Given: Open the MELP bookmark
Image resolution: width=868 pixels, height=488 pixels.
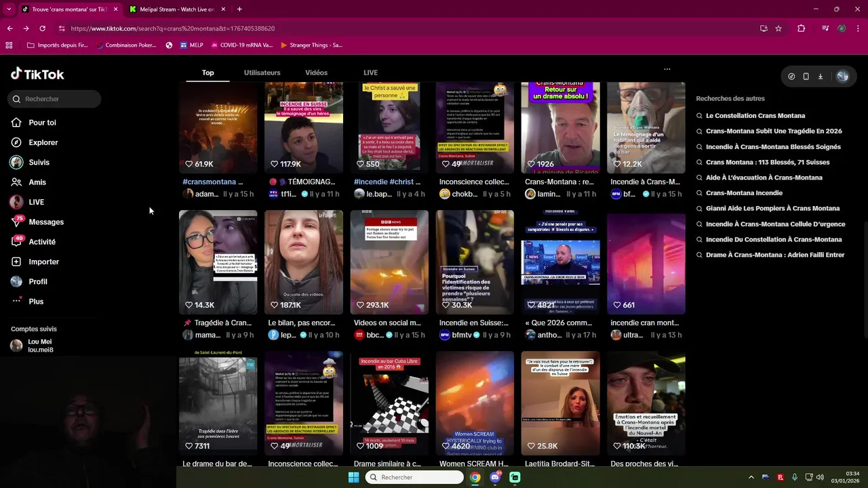Looking at the screenshot, I should pyautogui.click(x=192, y=45).
